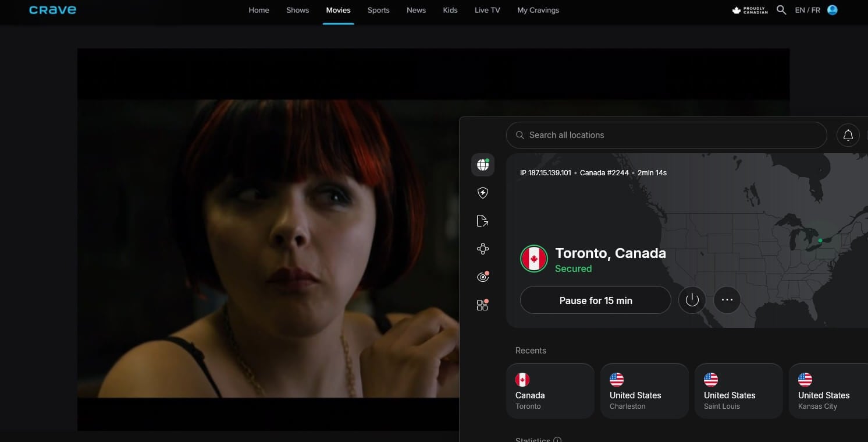Click the Toronto, Canada heading
This screenshot has height=442, width=868.
coord(610,253)
